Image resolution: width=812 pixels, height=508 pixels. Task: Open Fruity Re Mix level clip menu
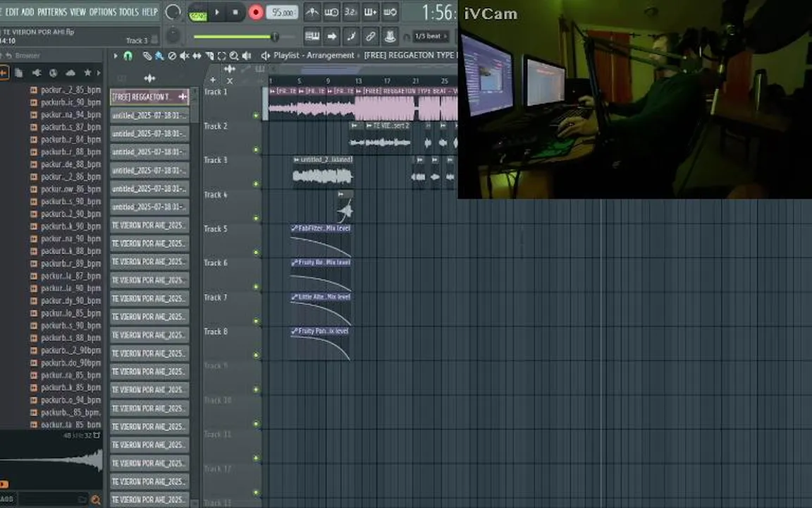(x=294, y=262)
